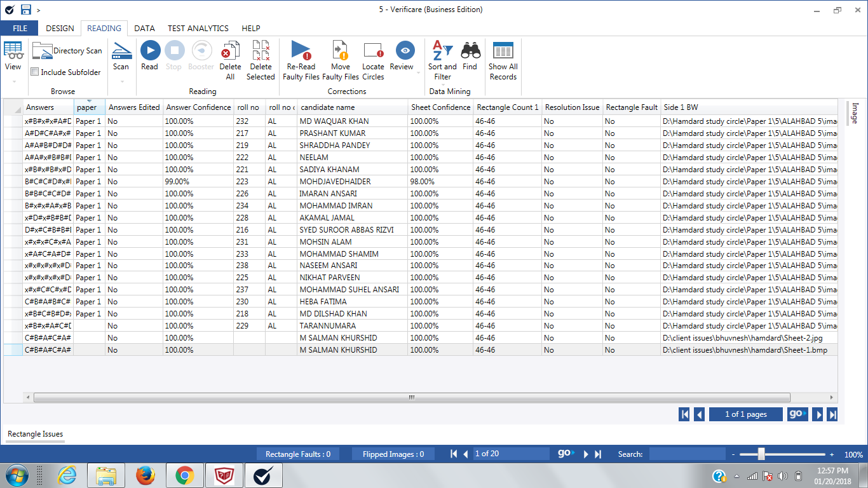Switch to DATA tab
This screenshot has width=868, height=488.
tap(144, 28)
